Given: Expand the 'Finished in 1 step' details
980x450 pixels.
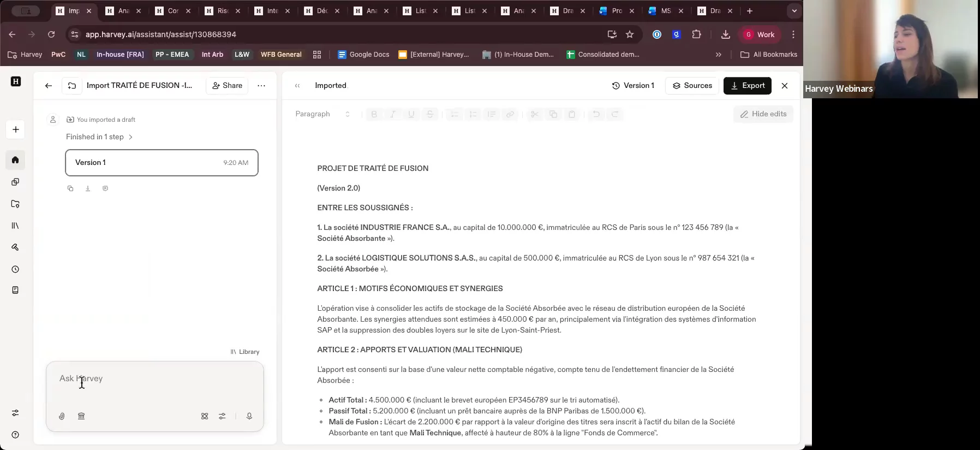Looking at the screenshot, I should (x=99, y=137).
